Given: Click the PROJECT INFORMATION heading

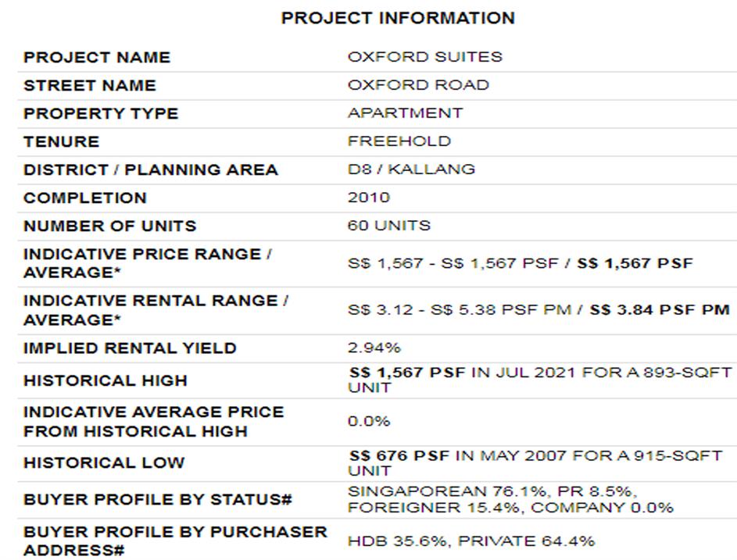Looking at the screenshot, I should click(x=398, y=18).
